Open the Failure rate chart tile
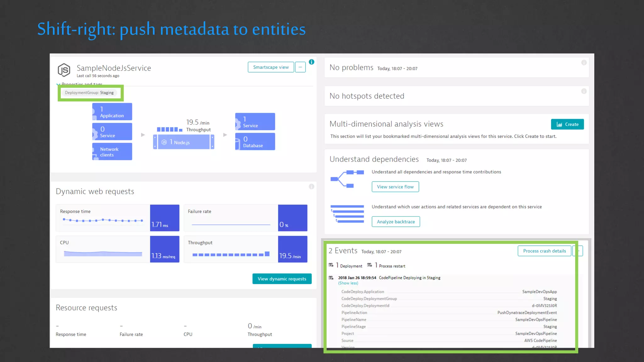The height and width of the screenshot is (362, 644). pyautogui.click(x=246, y=218)
